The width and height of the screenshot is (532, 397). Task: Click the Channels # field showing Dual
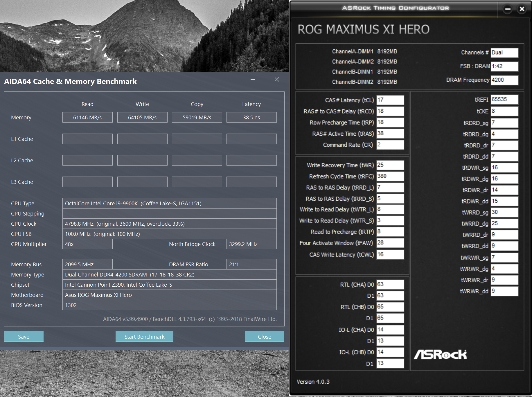(x=504, y=53)
